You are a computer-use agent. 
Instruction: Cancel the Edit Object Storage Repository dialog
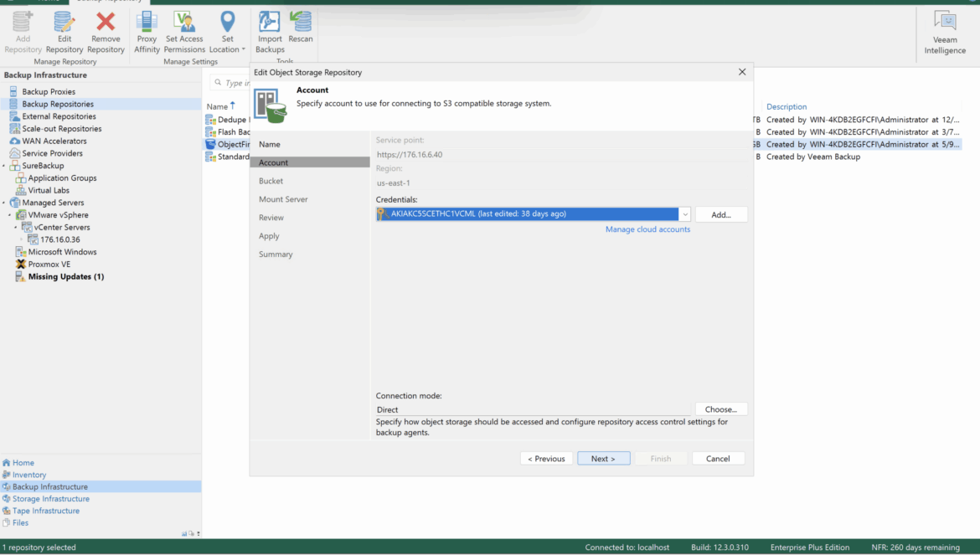click(718, 459)
